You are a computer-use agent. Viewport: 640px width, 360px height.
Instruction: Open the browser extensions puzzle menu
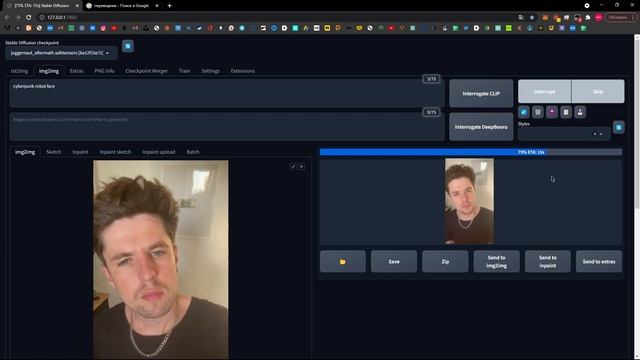point(588,17)
